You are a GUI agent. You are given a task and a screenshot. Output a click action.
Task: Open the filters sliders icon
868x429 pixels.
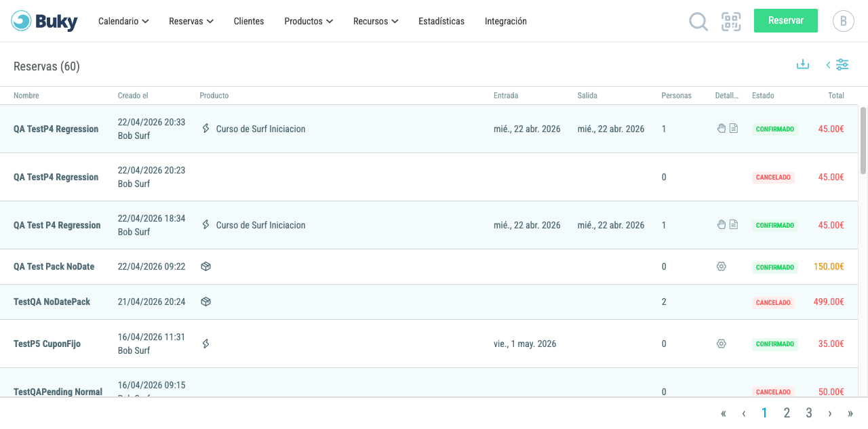click(x=842, y=65)
